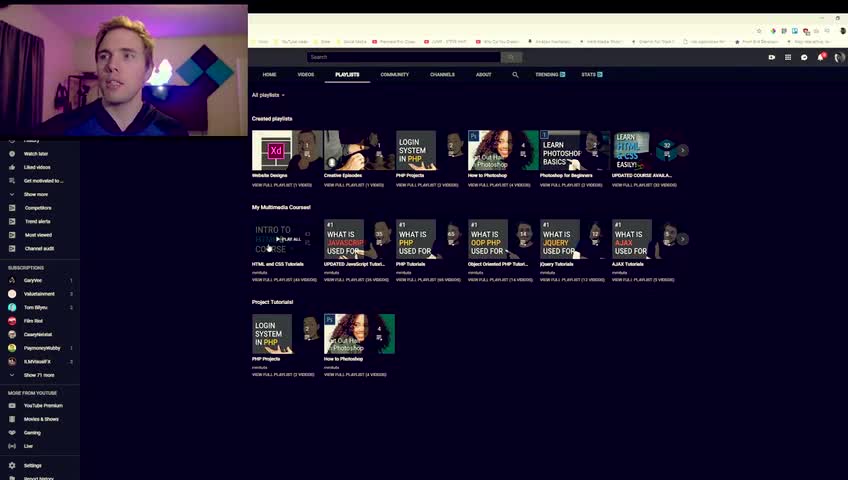
Task: Switch to the Home channel tab
Action: (x=269, y=75)
